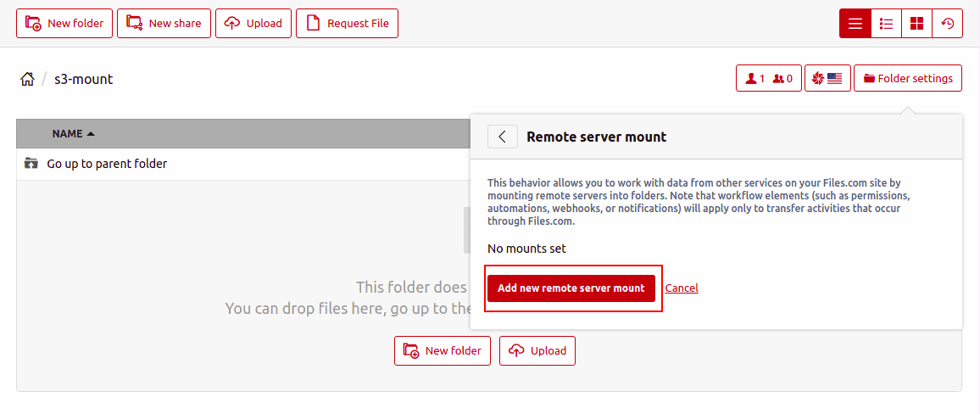The image size is (980, 414).
Task: Open the region flag selector
Action: (827, 79)
